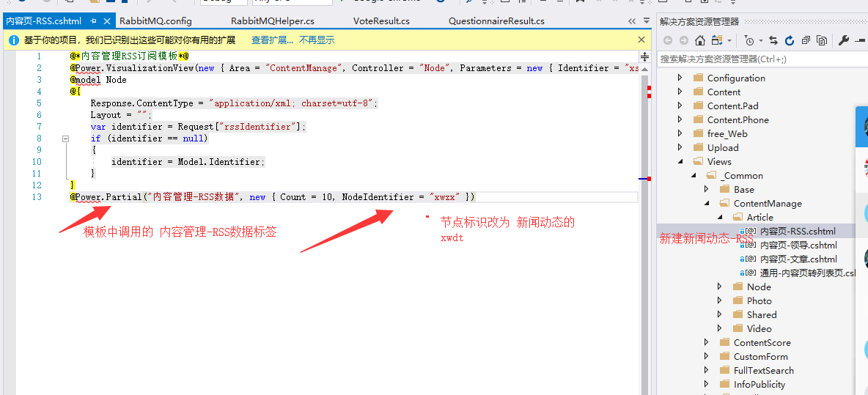This screenshot has height=395, width=868.
Task: Open the document list dropdown arrow
Action: tap(647, 21)
